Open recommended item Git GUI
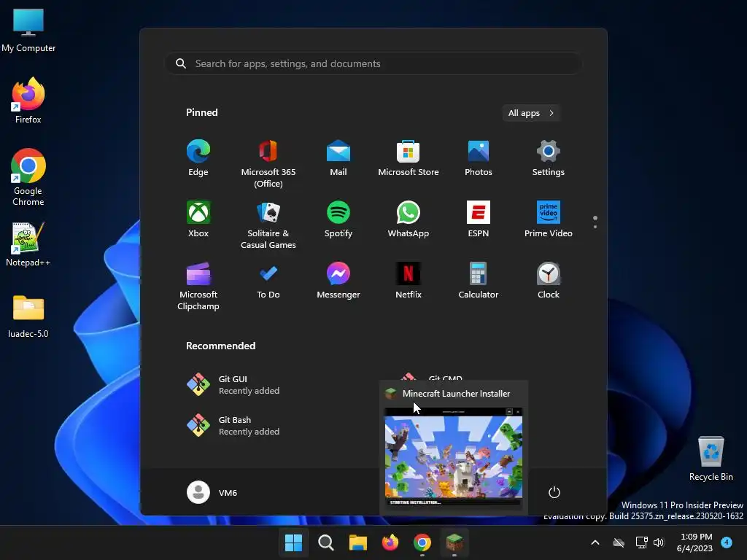This screenshot has width=747, height=560. pyautogui.click(x=233, y=384)
